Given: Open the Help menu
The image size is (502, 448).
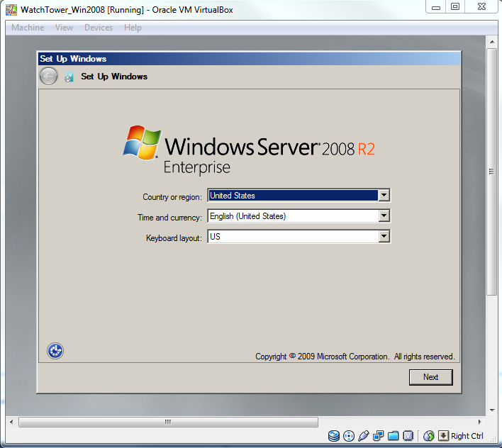Looking at the screenshot, I should (133, 28).
